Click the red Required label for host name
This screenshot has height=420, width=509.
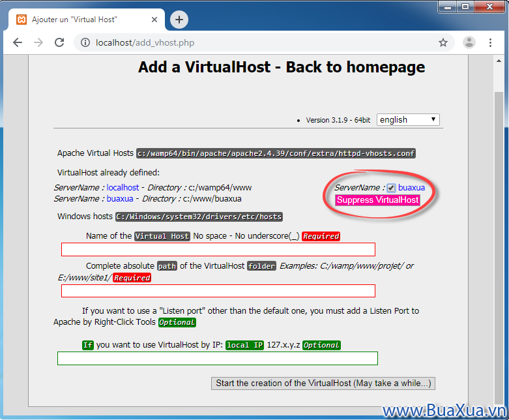(x=321, y=236)
